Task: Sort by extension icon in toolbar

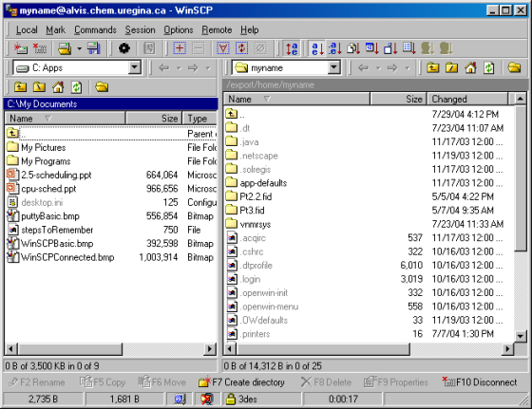Action: [x=335, y=48]
